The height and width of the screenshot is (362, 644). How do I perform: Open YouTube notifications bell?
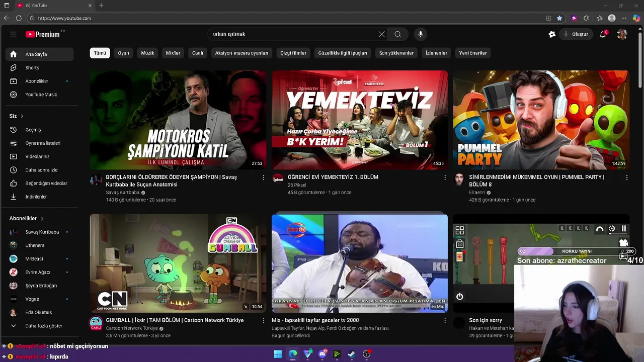pos(603,34)
